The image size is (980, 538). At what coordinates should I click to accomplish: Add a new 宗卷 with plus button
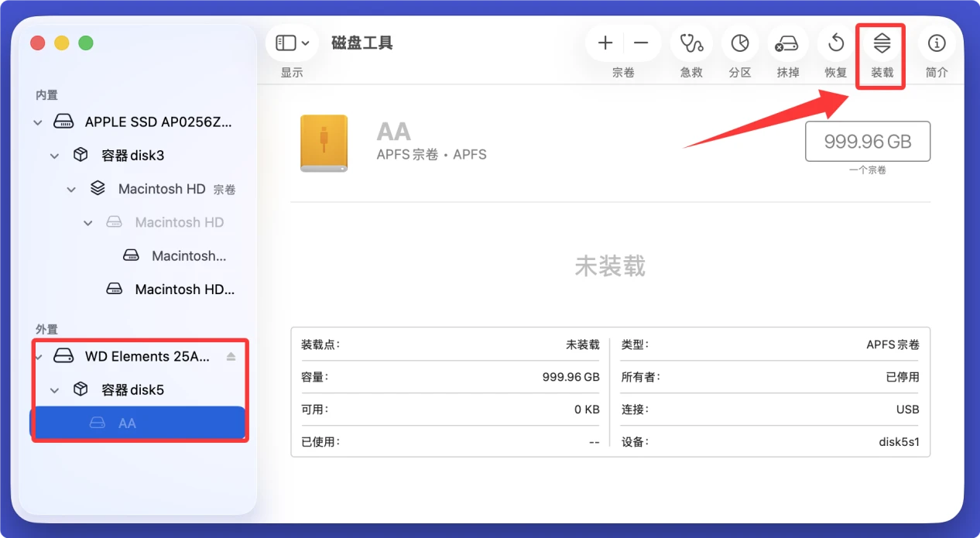click(605, 43)
